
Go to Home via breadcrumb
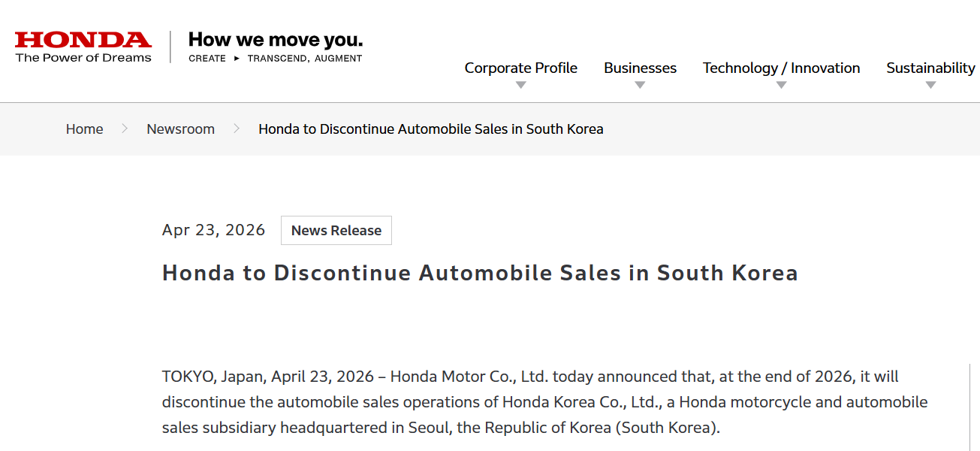coord(84,129)
